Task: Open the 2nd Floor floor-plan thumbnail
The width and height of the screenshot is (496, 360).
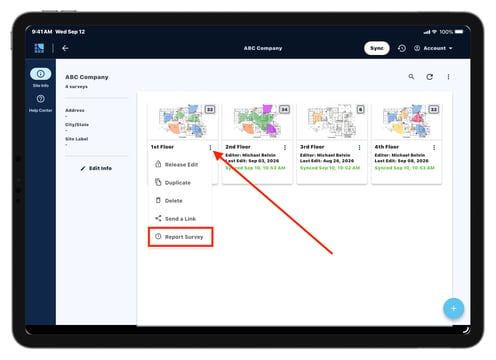Action: (x=257, y=121)
